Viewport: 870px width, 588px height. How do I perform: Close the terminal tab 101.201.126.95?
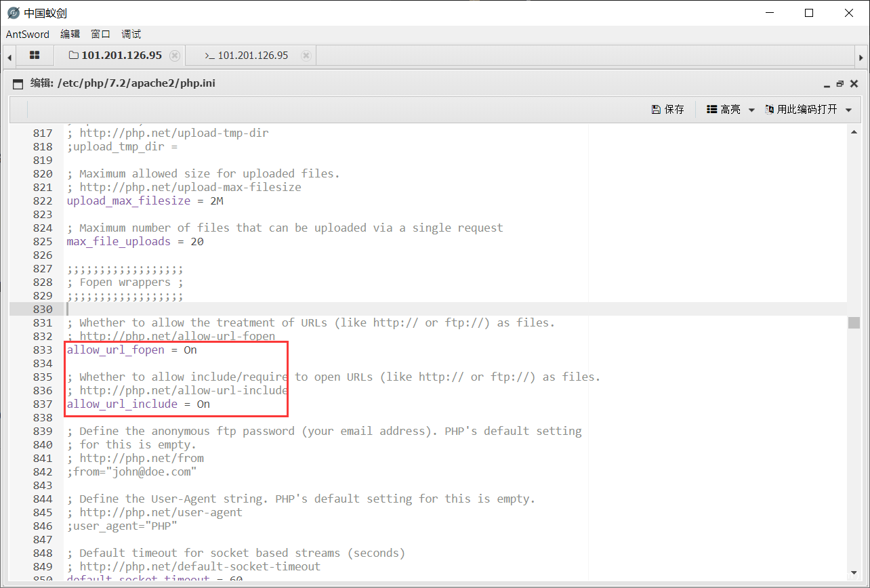coord(306,56)
